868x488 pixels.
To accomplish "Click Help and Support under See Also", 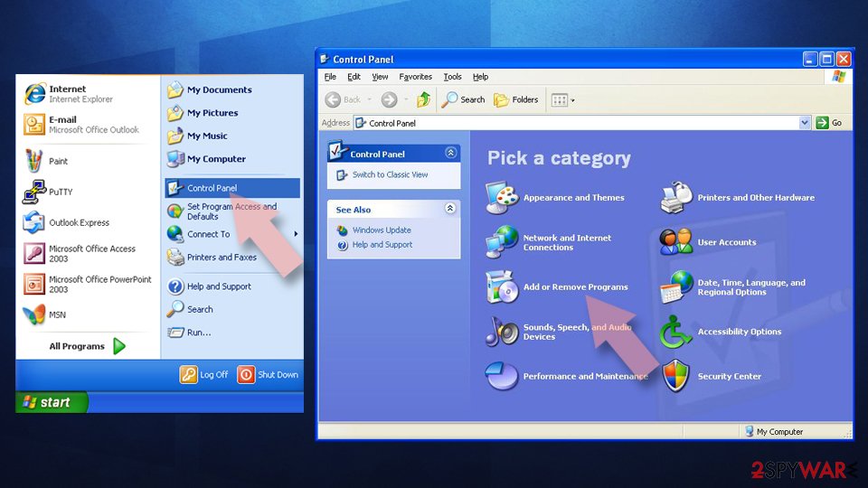I will pos(382,245).
